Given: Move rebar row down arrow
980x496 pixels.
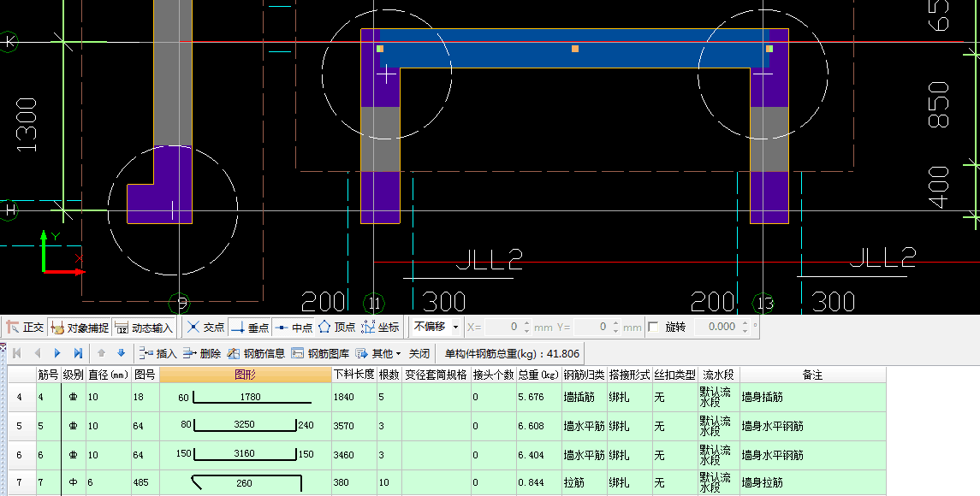Looking at the screenshot, I should [122, 353].
